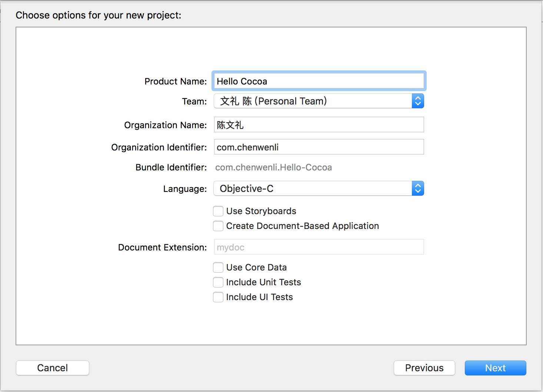Enable the Use Storyboards checkbox

pos(218,211)
